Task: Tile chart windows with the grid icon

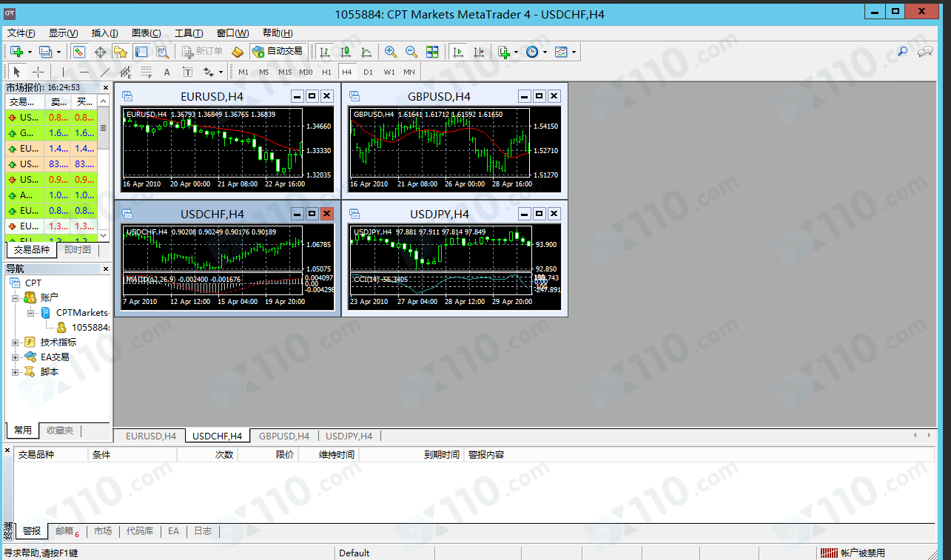Action: click(x=432, y=52)
